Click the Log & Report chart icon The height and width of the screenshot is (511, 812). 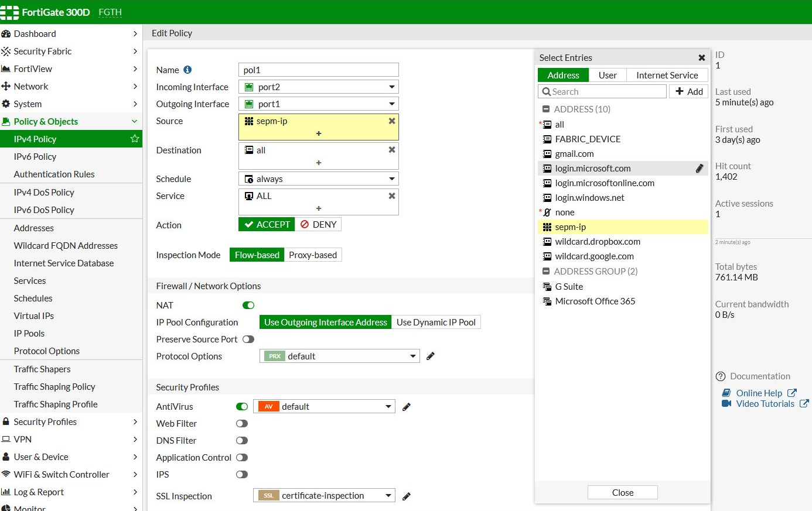point(6,492)
